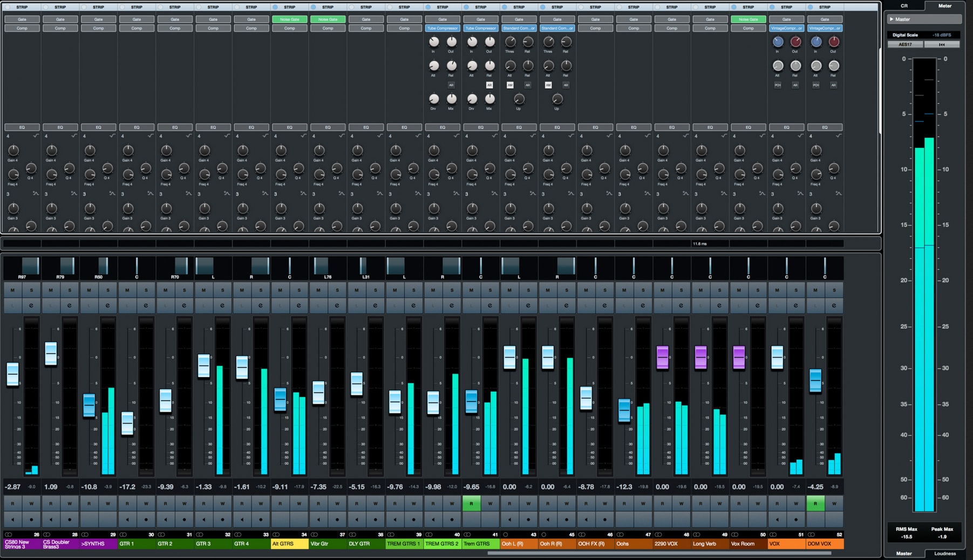Click the fader level value -17.2 on GTR 1

pos(127,487)
